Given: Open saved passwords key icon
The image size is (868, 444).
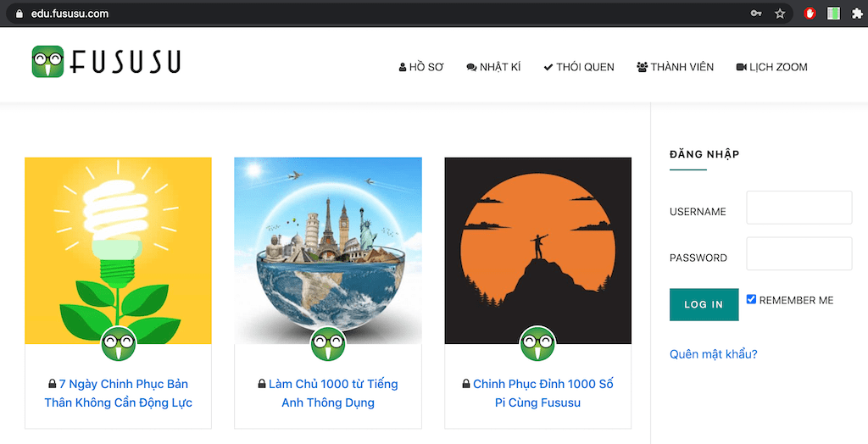Looking at the screenshot, I should 756,14.
